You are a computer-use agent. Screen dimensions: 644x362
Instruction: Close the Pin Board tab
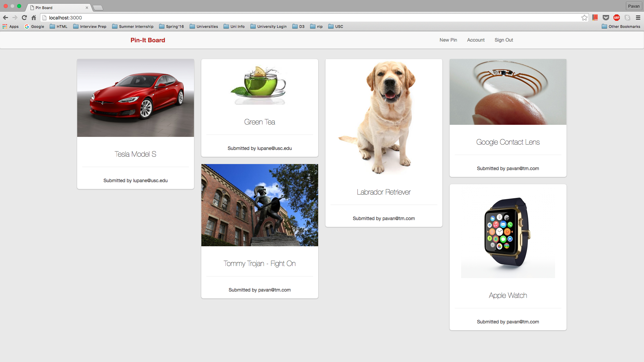(x=87, y=8)
